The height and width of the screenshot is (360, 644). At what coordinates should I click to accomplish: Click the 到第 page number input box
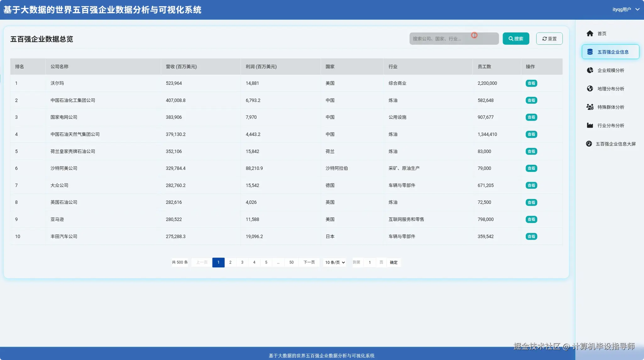point(370,262)
